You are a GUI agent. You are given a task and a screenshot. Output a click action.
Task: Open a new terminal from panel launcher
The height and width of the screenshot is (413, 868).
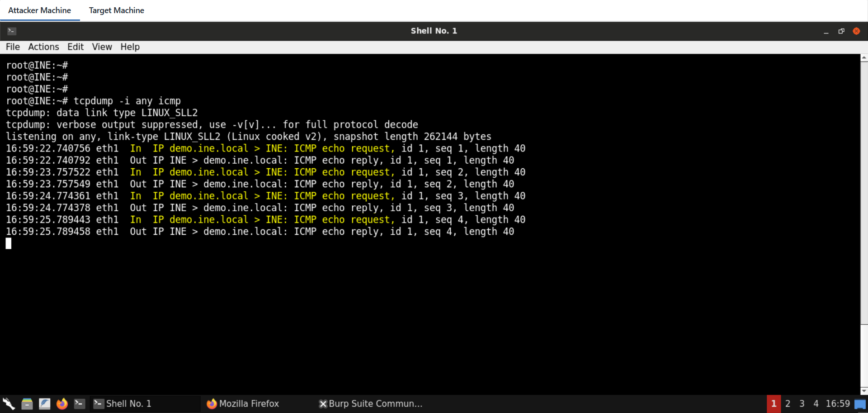click(80, 404)
